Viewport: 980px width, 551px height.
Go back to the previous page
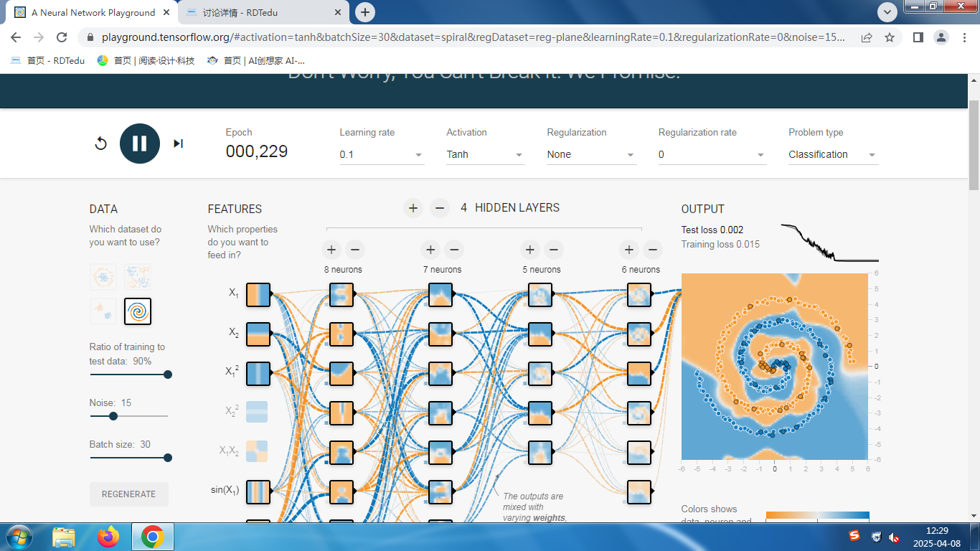point(15,37)
